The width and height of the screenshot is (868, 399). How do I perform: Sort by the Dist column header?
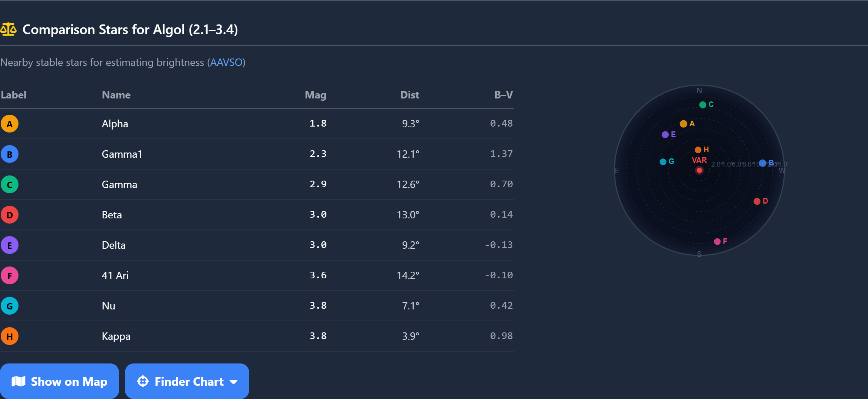pos(410,95)
